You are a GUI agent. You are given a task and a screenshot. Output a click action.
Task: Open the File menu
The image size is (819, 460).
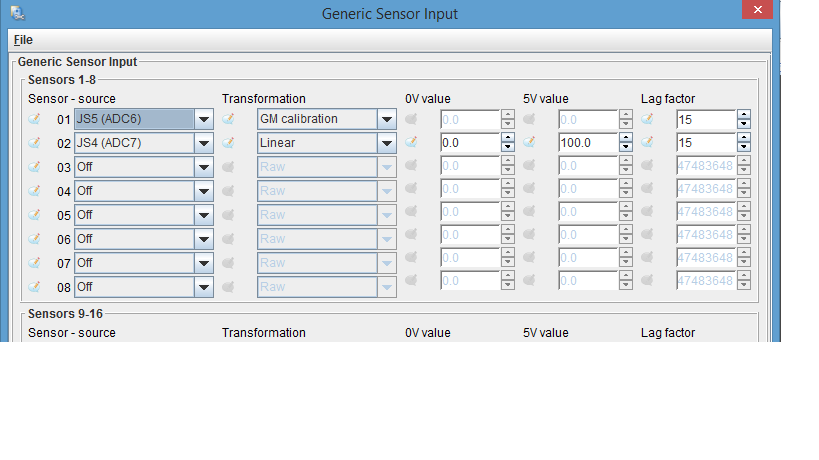click(23, 40)
